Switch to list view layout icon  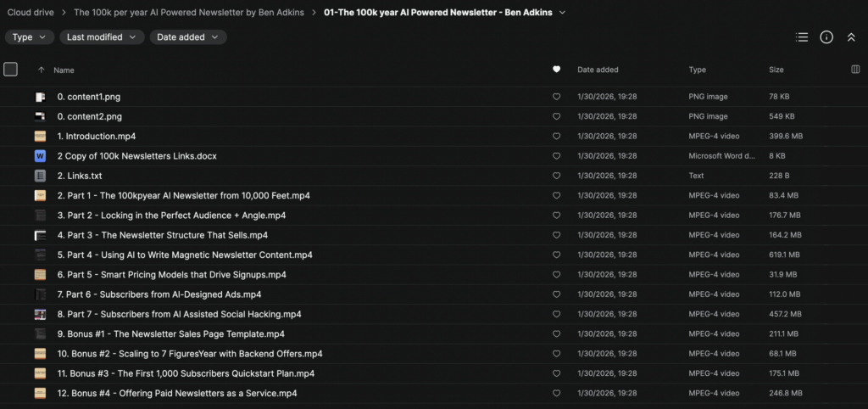pyautogui.click(x=802, y=37)
